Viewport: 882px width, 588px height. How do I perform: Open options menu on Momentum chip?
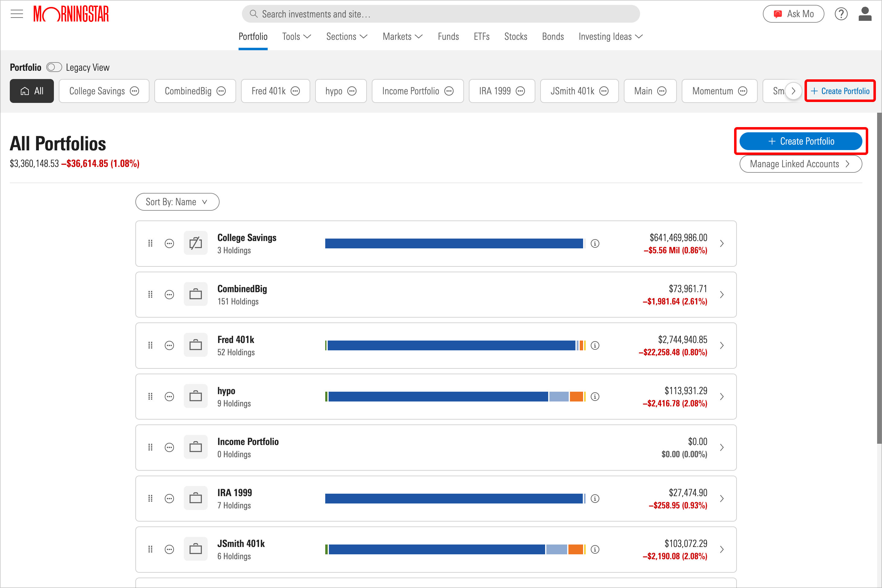pyautogui.click(x=742, y=91)
